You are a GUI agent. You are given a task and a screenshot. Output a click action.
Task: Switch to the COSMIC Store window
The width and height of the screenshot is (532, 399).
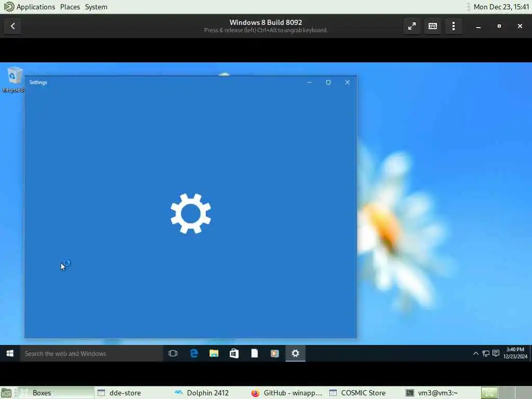tap(365, 393)
